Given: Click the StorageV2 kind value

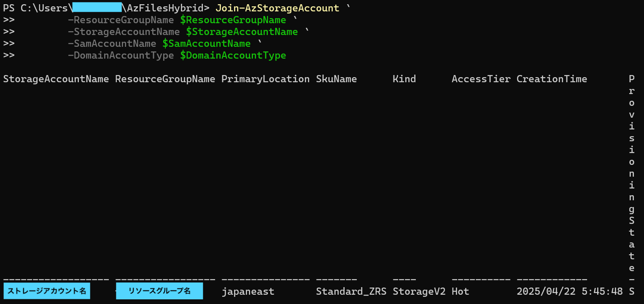Looking at the screenshot, I should pos(419,291).
